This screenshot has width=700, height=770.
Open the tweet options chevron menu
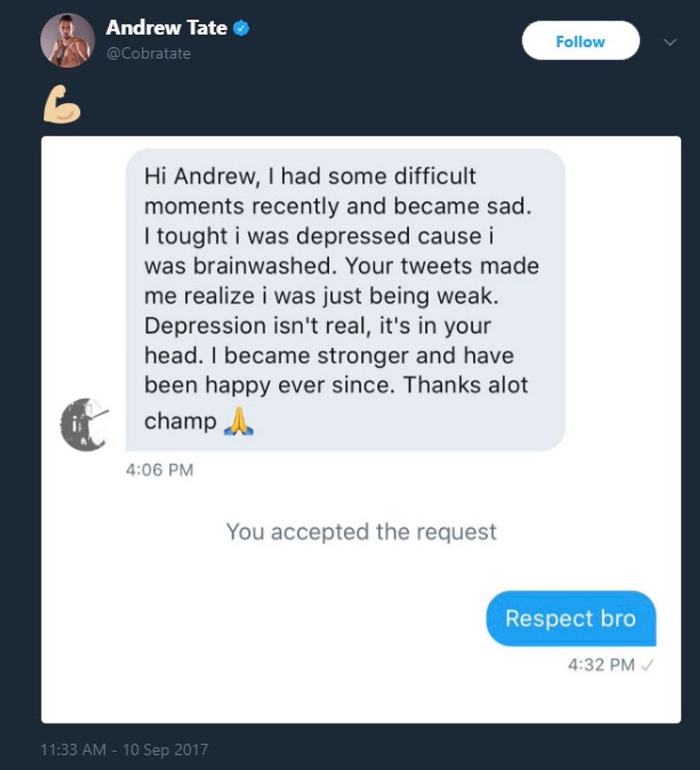[x=669, y=42]
